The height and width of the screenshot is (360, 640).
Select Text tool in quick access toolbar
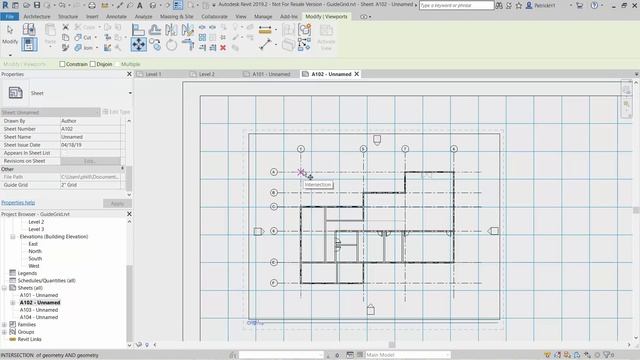pyautogui.click(x=140, y=5)
